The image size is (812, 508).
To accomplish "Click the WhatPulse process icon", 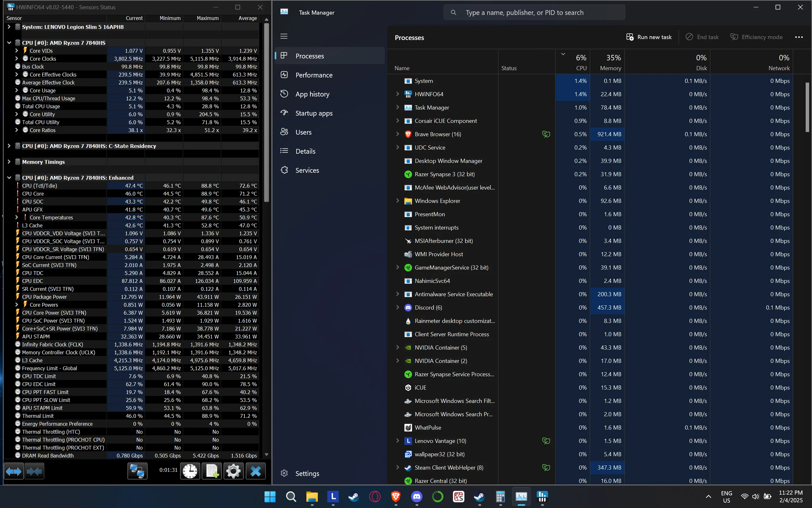I will [x=408, y=428].
